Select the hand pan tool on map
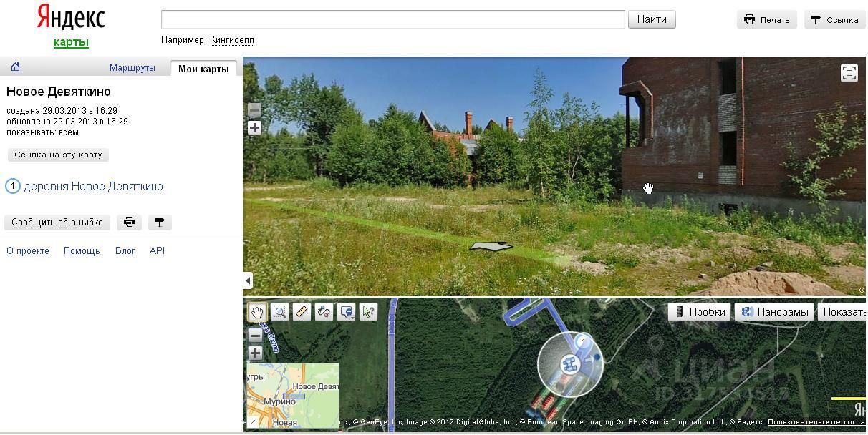 click(x=257, y=311)
